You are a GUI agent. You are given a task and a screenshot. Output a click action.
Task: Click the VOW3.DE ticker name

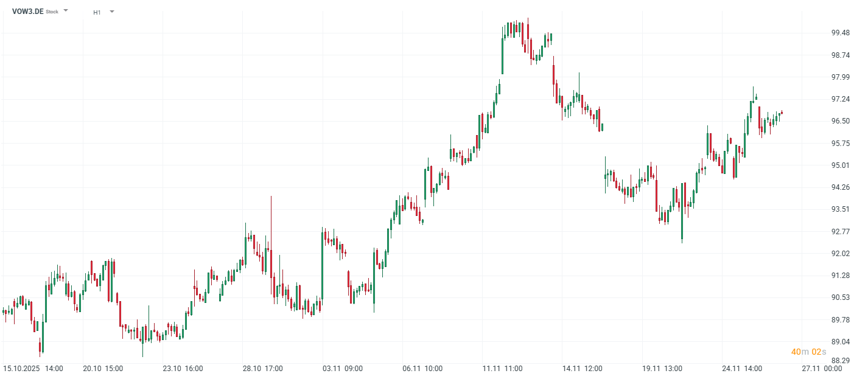[x=27, y=12]
